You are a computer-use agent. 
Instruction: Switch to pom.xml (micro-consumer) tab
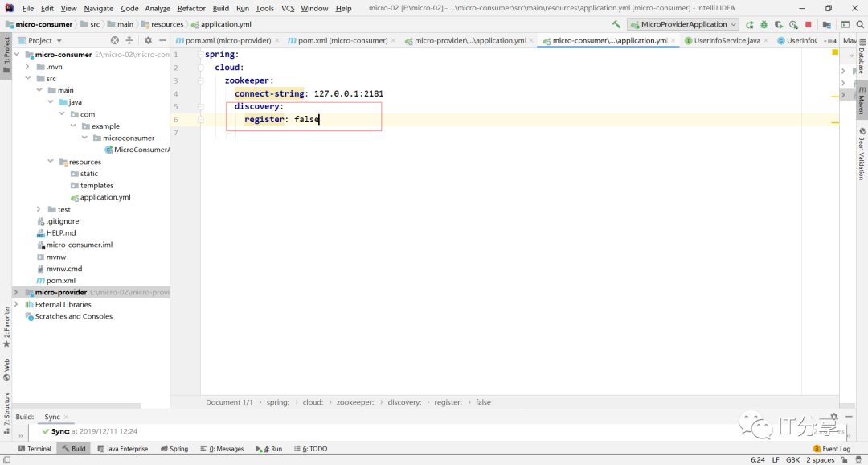point(342,40)
